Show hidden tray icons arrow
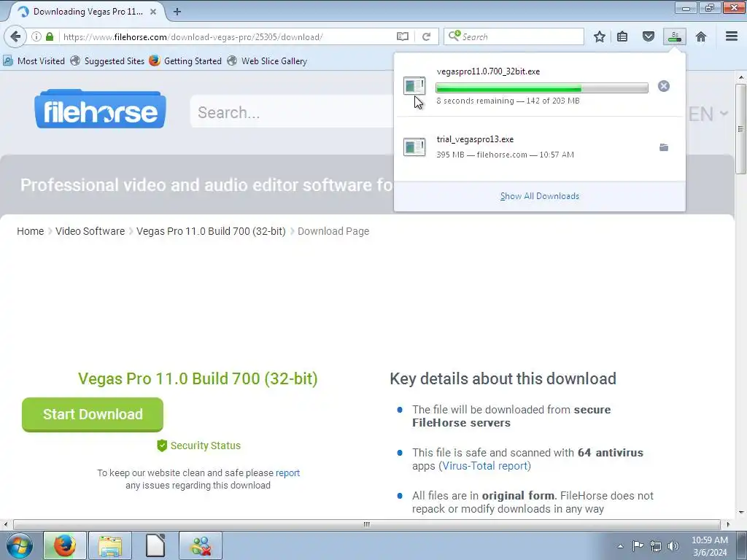The height and width of the screenshot is (560, 747). pyautogui.click(x=620, y=546)
